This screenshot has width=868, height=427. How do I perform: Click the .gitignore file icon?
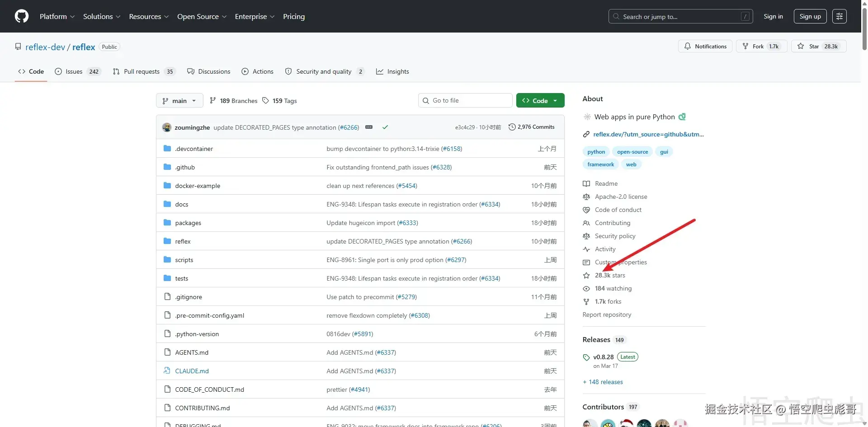[x=167, y=297]
